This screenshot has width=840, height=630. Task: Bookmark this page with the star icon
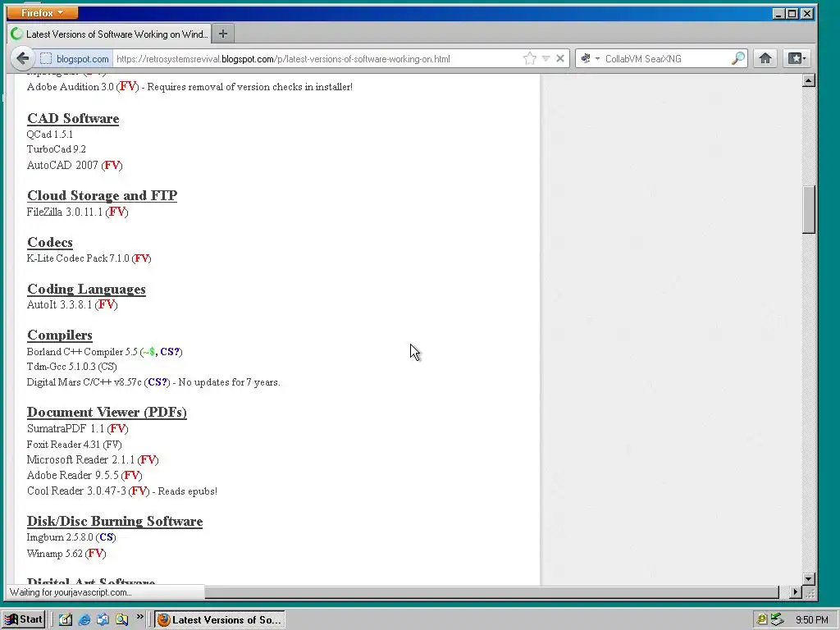(529, 58)
